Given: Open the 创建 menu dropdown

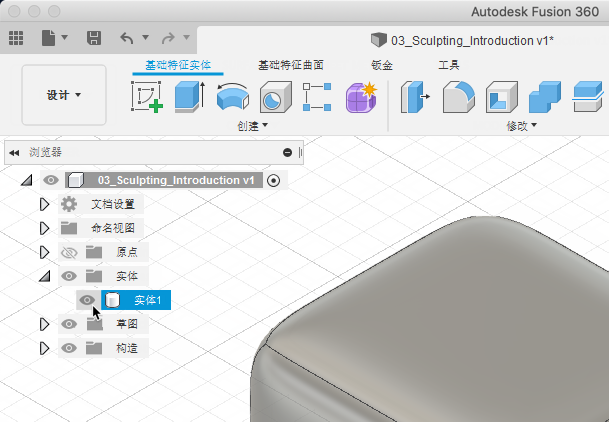Looking at the screenshot, I should pos(252,125).
